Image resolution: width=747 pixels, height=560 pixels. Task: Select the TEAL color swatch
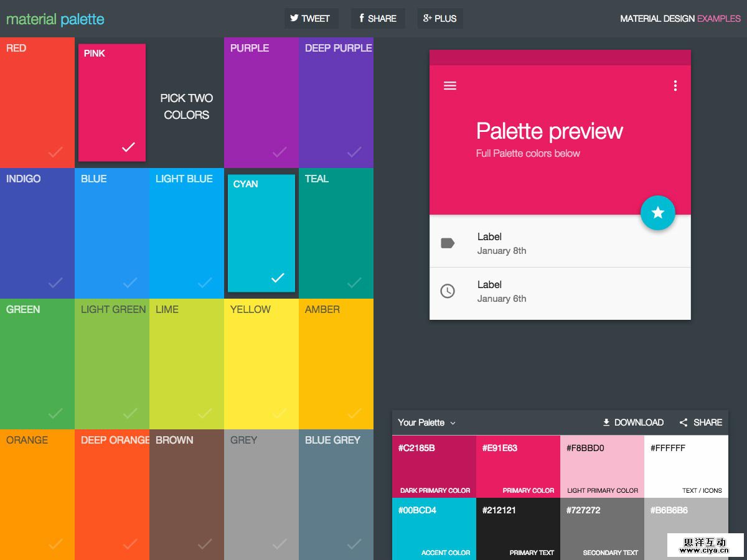[336, 233]
